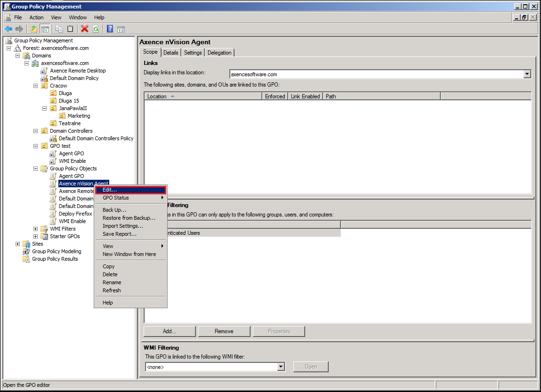
Task: Choose Edit... from the context menu
Action: pyautogui.click(x=130, y=190)
